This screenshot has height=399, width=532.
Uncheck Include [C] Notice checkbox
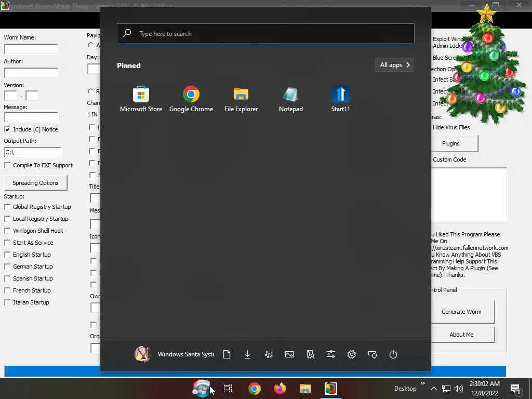click(7, 129)
